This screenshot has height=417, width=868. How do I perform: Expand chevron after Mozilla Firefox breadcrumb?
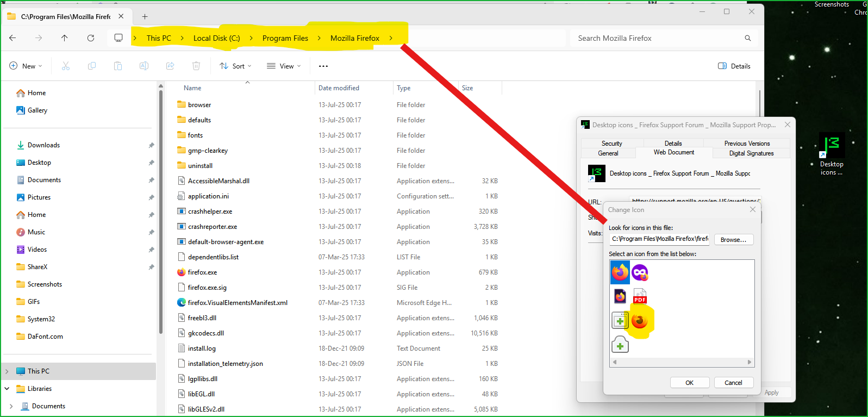click(391, 38)
